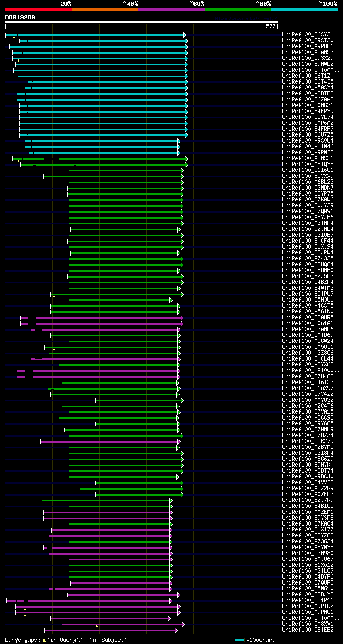Select UniRef100_A8IQY8 hit name

coord(309,164)
